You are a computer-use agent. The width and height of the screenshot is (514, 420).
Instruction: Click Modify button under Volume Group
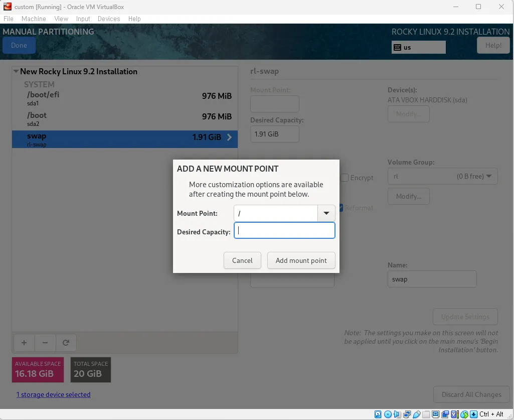409,196
